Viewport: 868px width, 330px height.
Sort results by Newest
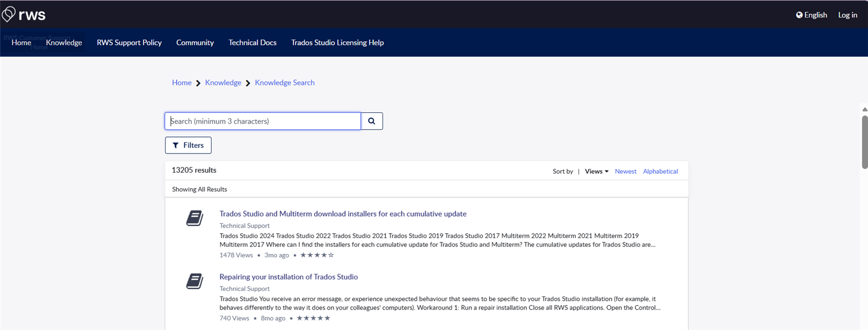tap(625, 172)
